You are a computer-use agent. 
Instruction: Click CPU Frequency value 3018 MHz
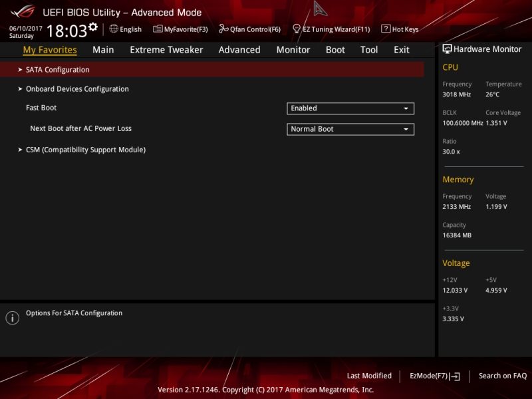point(457,94)
